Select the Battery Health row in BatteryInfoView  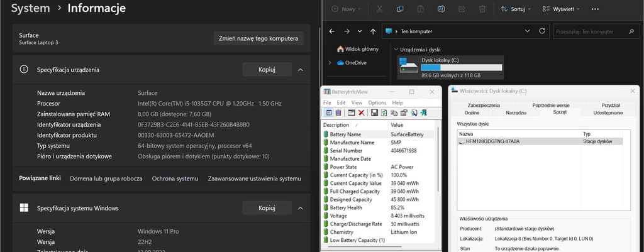click(379, 207)
